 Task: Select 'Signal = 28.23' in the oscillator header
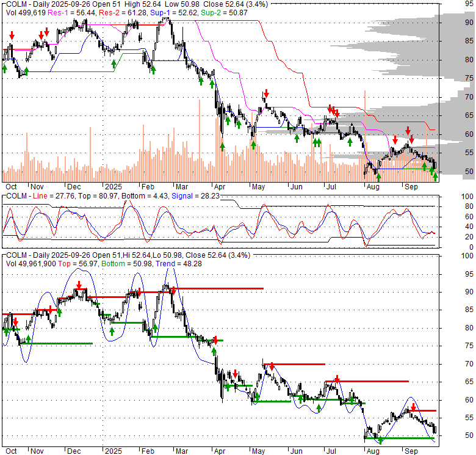pos(195,196)
